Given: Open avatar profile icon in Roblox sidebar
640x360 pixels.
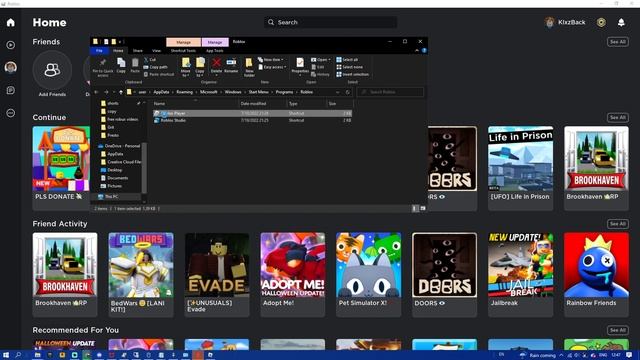Looking at the screenshot, I should point(11,67).
